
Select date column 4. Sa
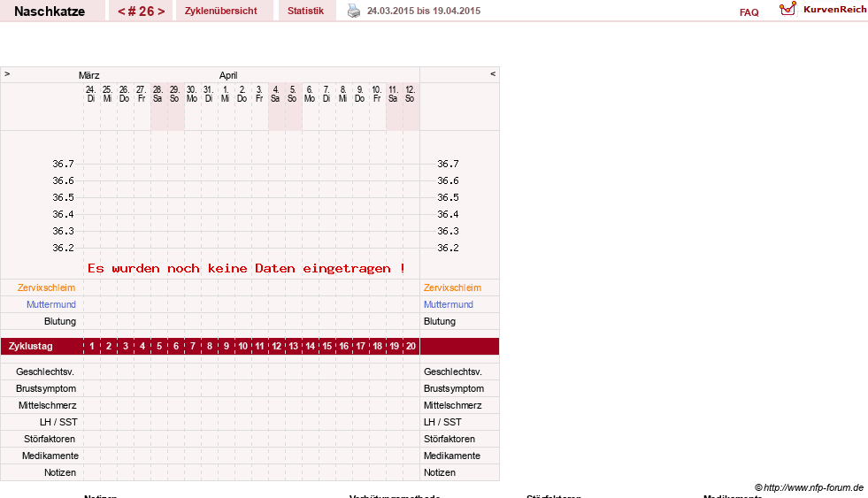click(275, 94)
